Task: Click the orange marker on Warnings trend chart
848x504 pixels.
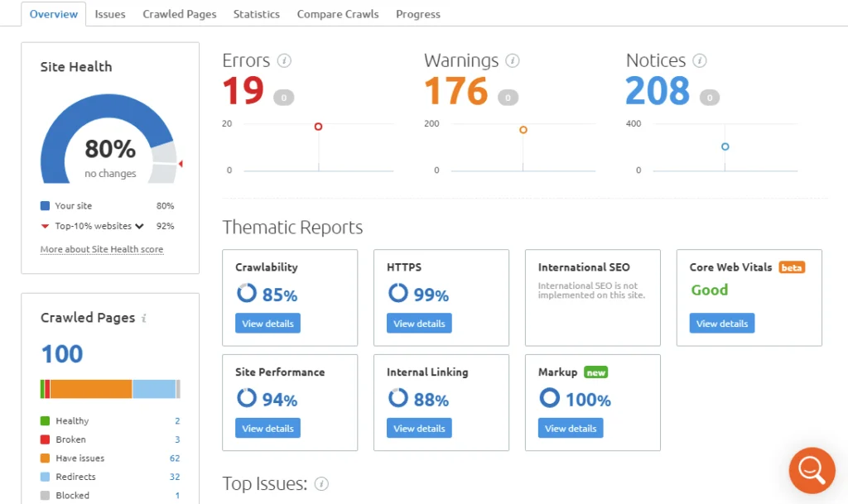Action: click(523, 130)
